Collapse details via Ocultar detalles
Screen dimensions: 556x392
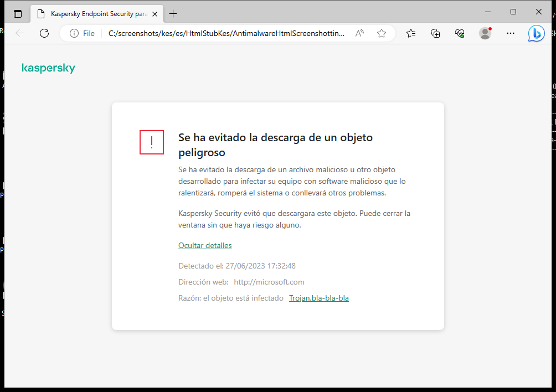point(205,245)
